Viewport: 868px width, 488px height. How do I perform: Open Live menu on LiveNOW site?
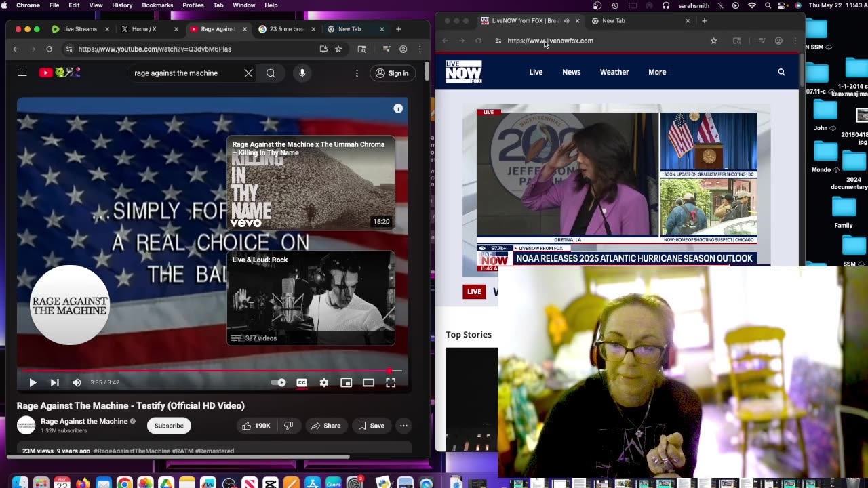(x=536, y=72)
